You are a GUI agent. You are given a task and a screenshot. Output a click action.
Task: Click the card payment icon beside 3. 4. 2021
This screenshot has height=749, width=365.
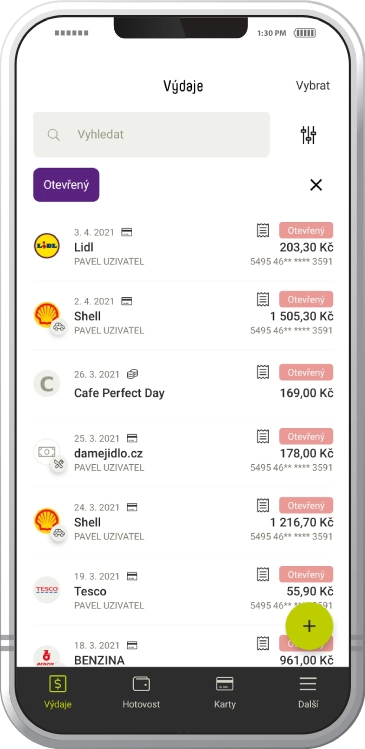127,232
